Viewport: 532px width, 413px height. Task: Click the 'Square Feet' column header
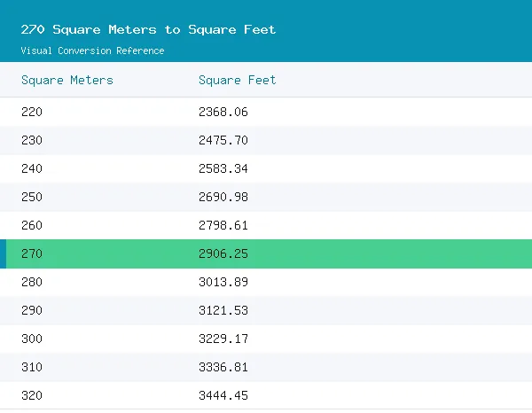click(237, 80)
